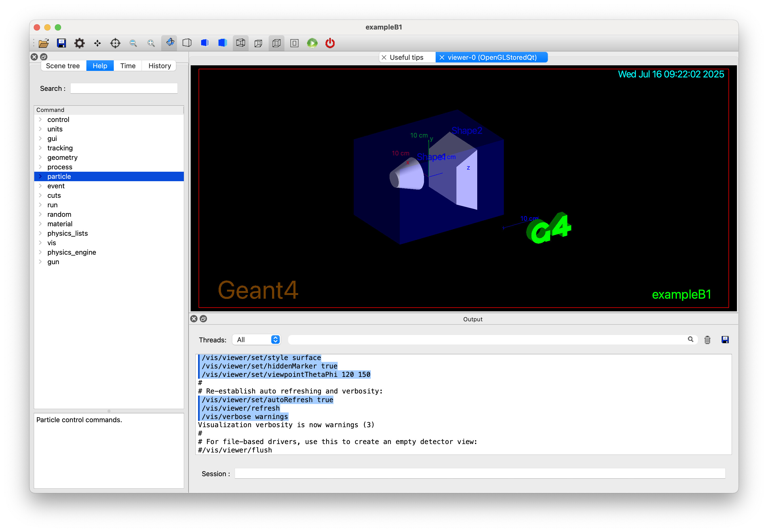Enable hidden line and surface removal icon

[205, 43]
